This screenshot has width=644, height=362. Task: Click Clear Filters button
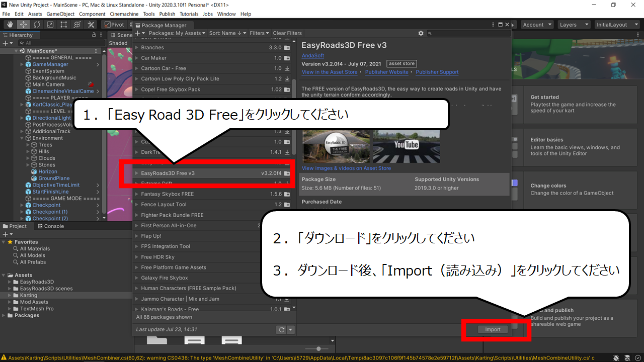(x=287, y=33)
